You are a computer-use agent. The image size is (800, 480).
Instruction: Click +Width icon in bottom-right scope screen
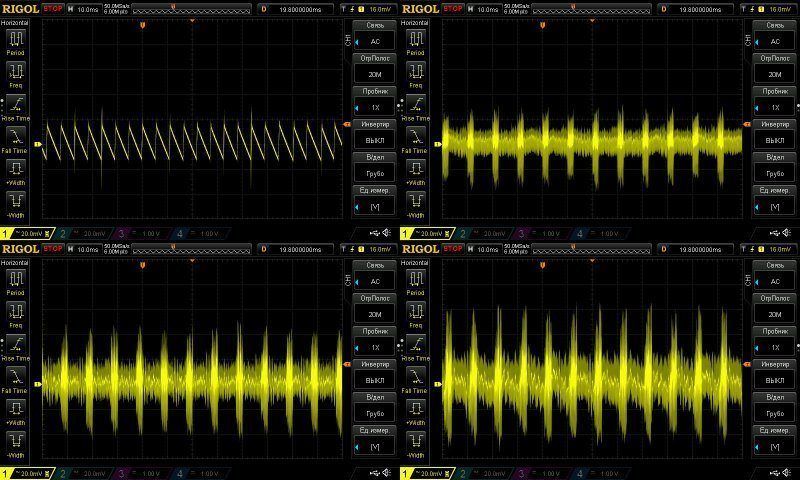pos(416,409)
